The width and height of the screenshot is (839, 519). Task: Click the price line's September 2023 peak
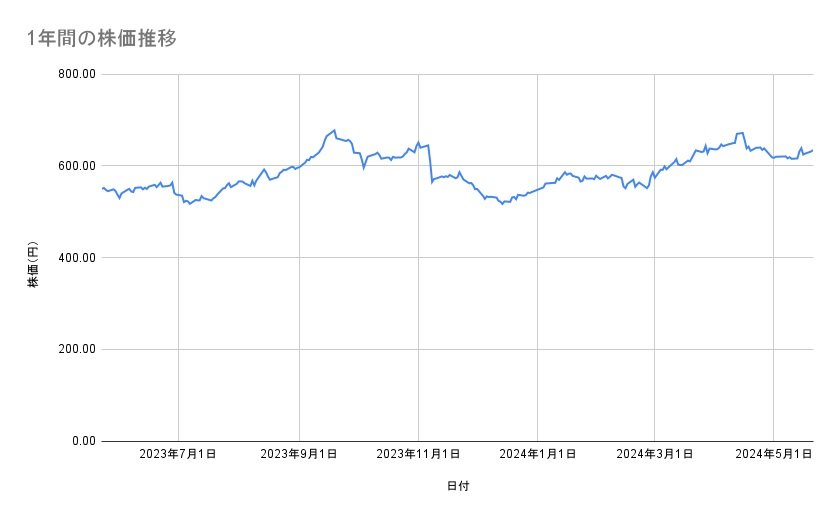point(334,130)
